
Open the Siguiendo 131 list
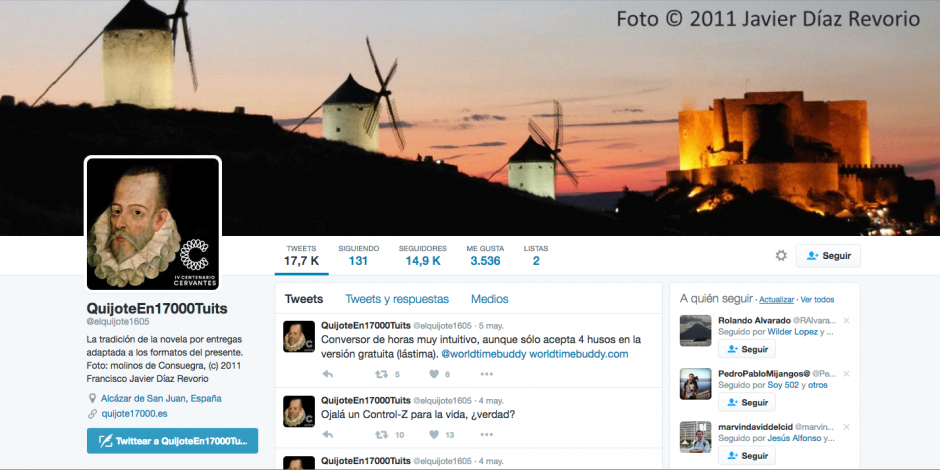(358, 255)
